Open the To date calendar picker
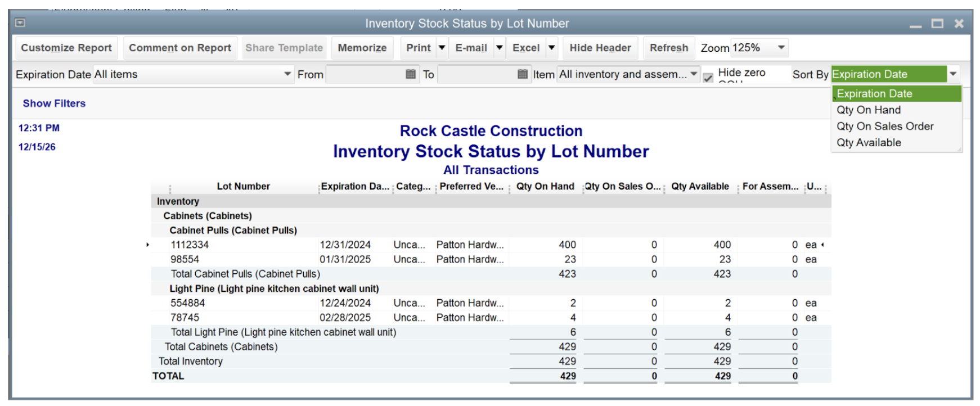980x406 pixels. point(523,74)
